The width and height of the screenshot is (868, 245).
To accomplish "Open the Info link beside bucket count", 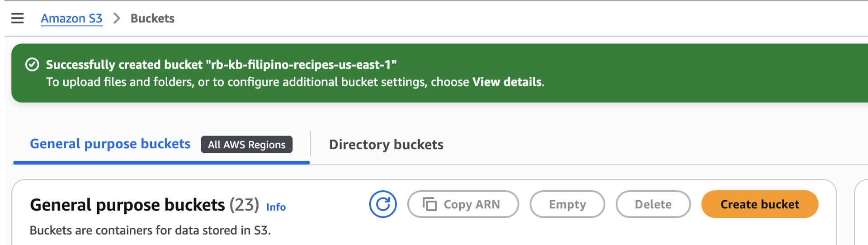I will [276, 207].
